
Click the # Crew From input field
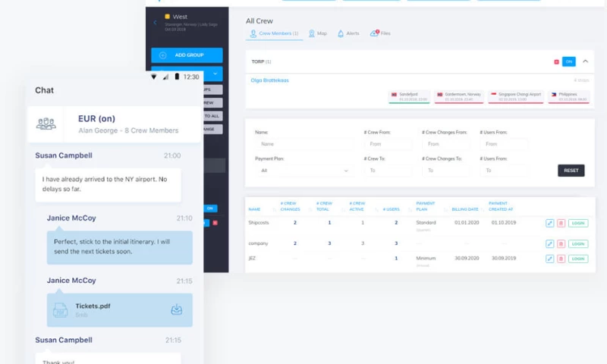coord(388,144)
